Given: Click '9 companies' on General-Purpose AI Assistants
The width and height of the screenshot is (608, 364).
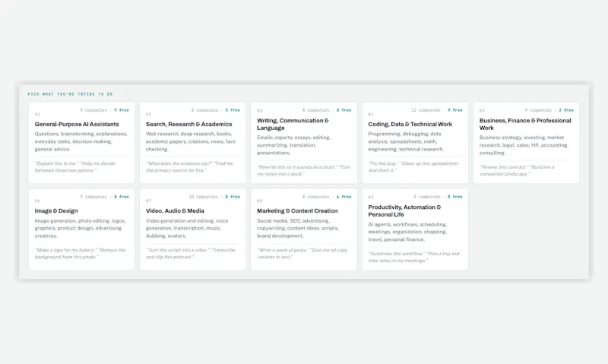Looking at the screenshot, I should click(93, 110).
